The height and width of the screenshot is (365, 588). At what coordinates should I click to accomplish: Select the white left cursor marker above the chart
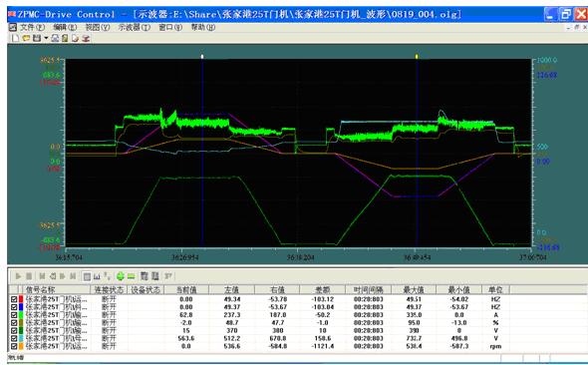pos(202,57)
